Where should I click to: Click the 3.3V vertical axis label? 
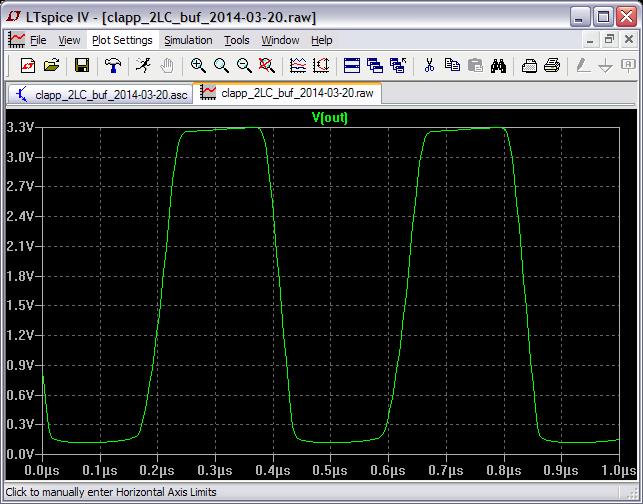click(20, 127)
